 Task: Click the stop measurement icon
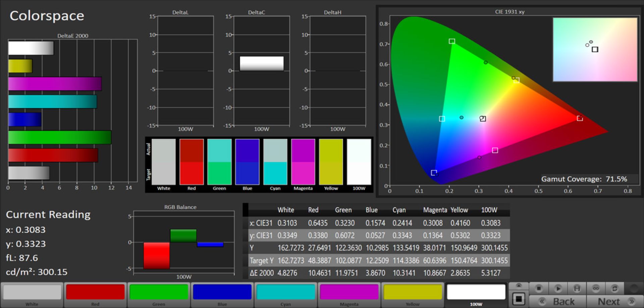539,288
